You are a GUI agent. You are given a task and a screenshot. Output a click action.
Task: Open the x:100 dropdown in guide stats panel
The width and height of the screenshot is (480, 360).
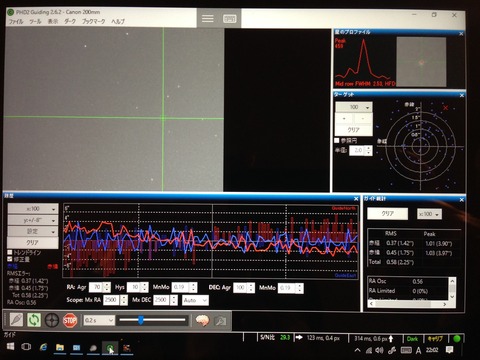point(429,214)
